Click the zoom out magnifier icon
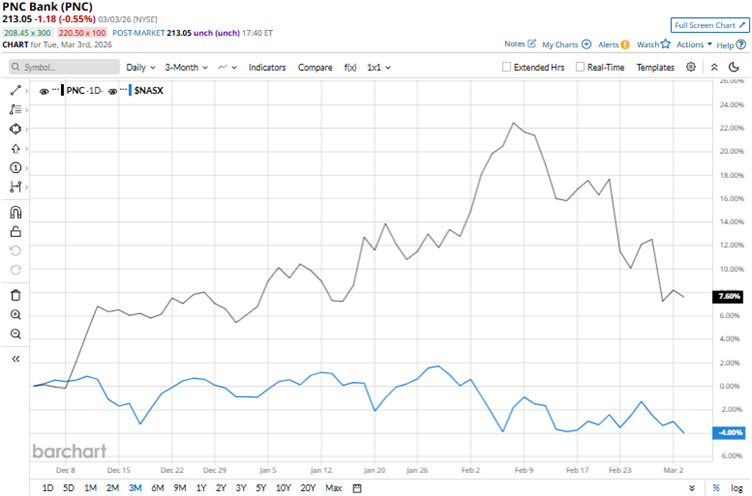 click(x=15, y=334)
